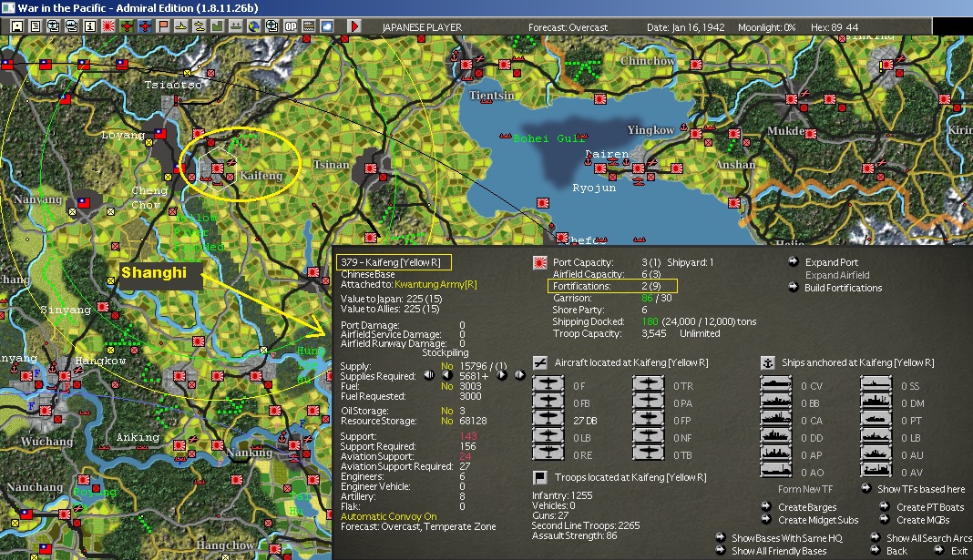This screenshot has width=973, height=560.
Task: Click the rising sun icon beside Port Capacity
Action: (540, 263)
